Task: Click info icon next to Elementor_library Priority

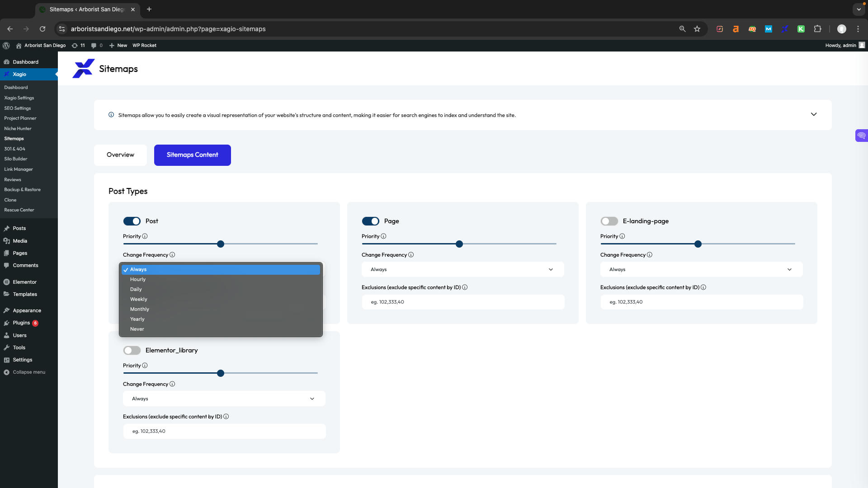Action: [145, 366]
